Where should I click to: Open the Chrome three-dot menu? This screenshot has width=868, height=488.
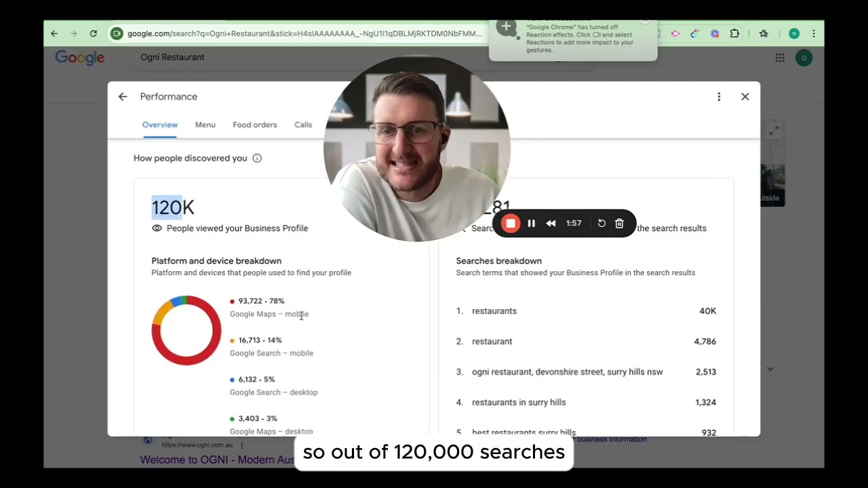click(x=814, y=33)
